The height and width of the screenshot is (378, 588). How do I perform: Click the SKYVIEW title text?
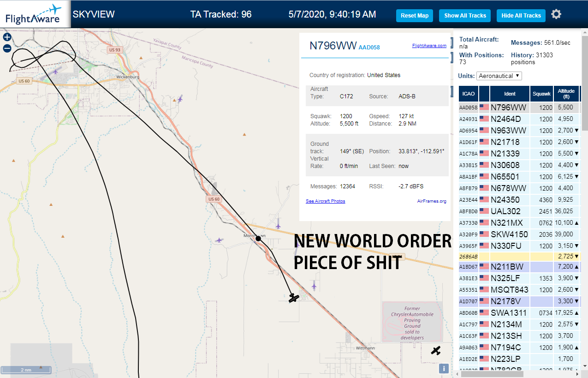(94, 14)
